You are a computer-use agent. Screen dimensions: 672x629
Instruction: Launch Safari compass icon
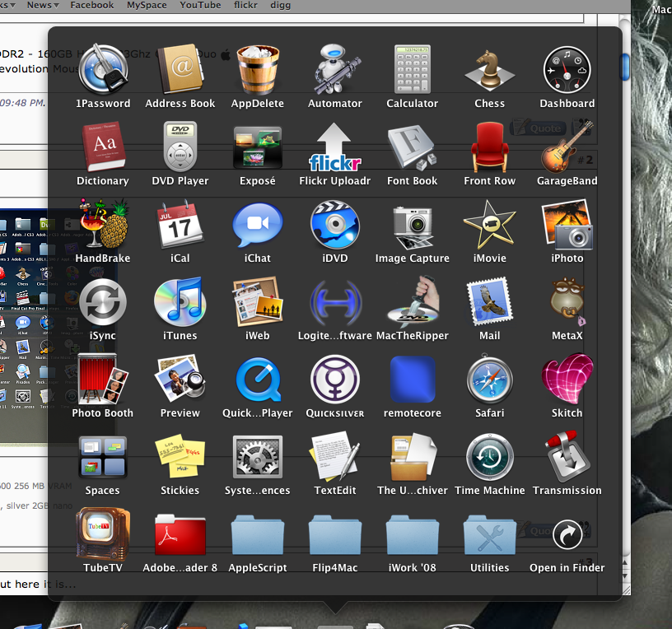[x=489, y=379]
